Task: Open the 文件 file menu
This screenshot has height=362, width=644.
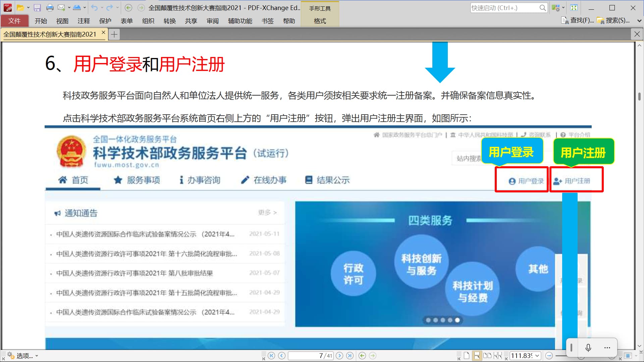Action: pos(14,21)
